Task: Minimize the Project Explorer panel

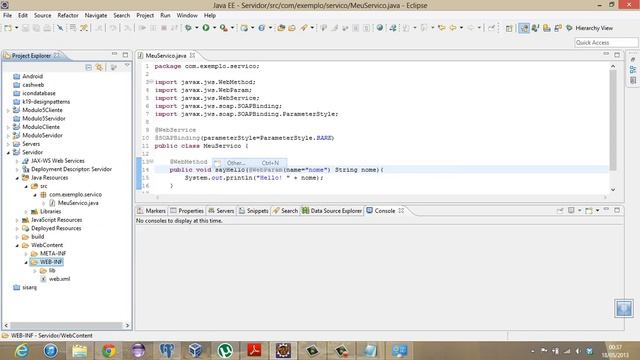Action: (114, 54)
